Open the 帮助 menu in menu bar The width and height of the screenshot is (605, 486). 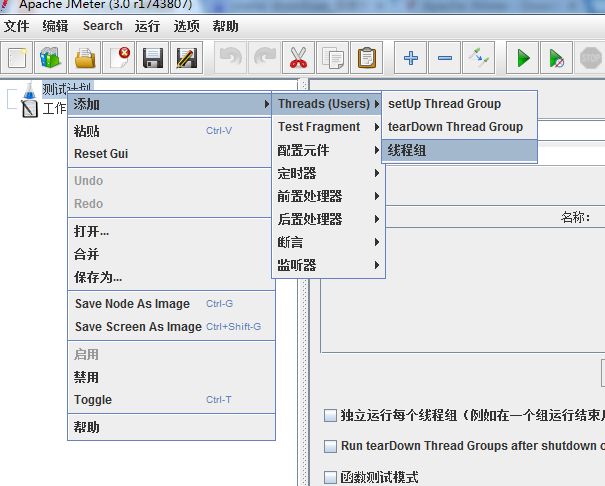click(x=225, y=26)
